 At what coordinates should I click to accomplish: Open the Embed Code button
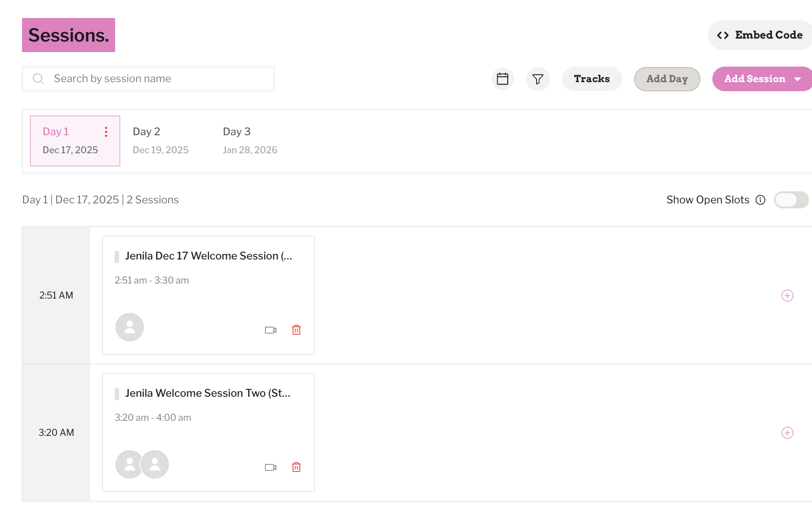coord(760,35)
